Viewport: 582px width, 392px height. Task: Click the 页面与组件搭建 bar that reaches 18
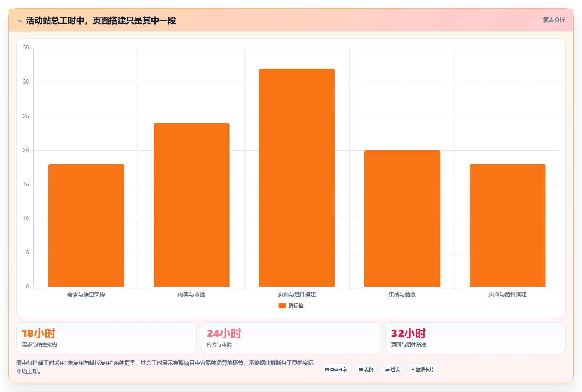click(x=508, y=225)
